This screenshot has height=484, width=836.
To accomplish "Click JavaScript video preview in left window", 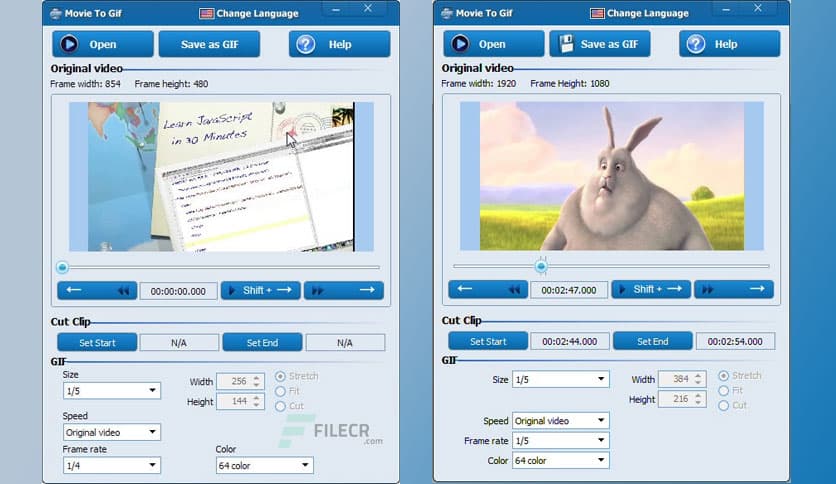I will 221,176.
